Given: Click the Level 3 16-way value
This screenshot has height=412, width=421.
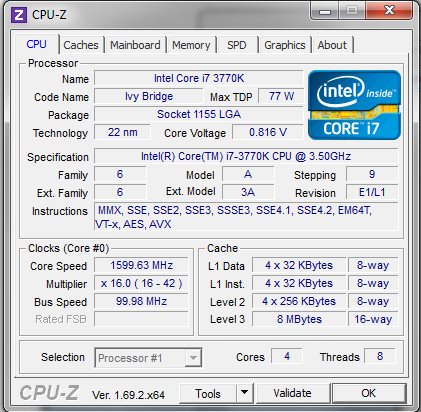Looking at the screenshot, I should [373, 319].
